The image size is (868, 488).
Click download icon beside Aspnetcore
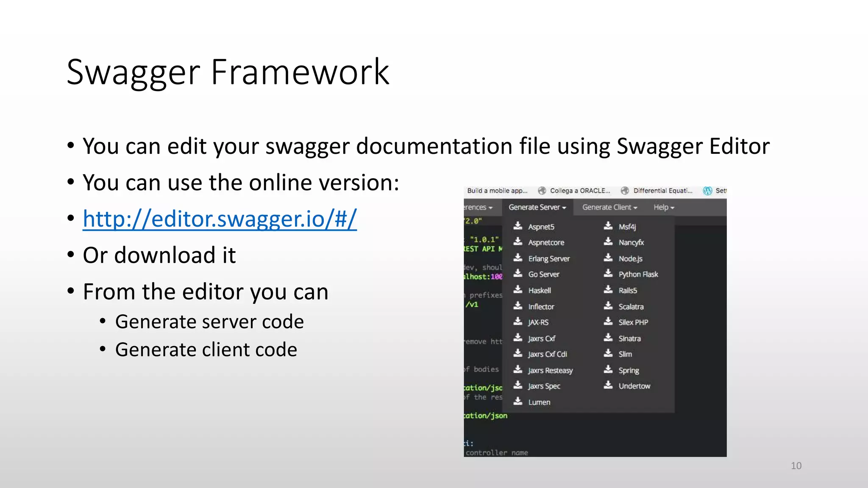point(518,241)
